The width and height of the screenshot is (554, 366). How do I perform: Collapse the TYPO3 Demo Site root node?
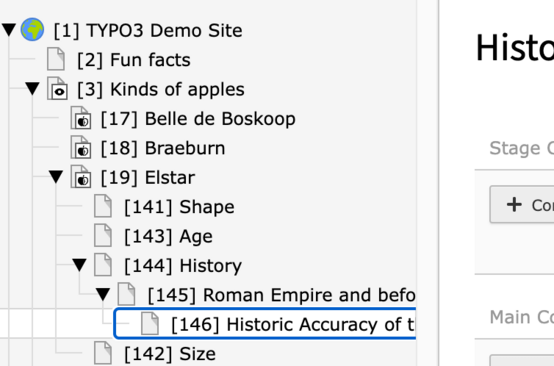pyautogui.click(x=9, y=30)
